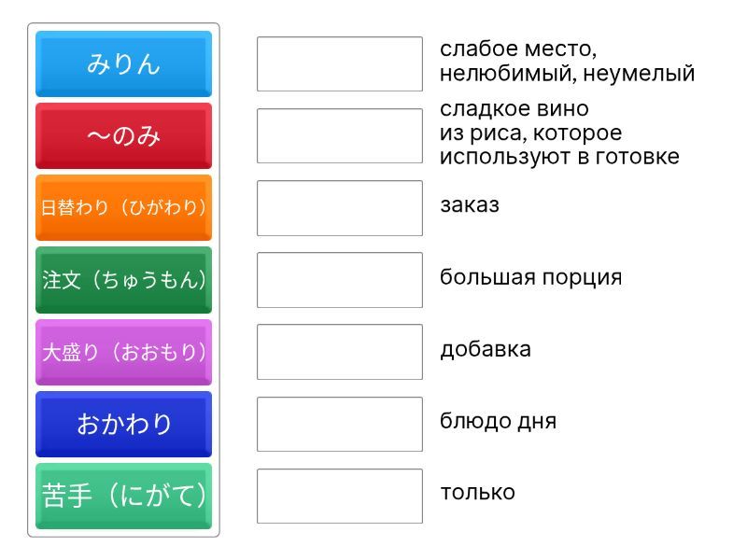
Task: Select the green 注文（ちゅうもん） tile
Action: click(x=123, y=279)
